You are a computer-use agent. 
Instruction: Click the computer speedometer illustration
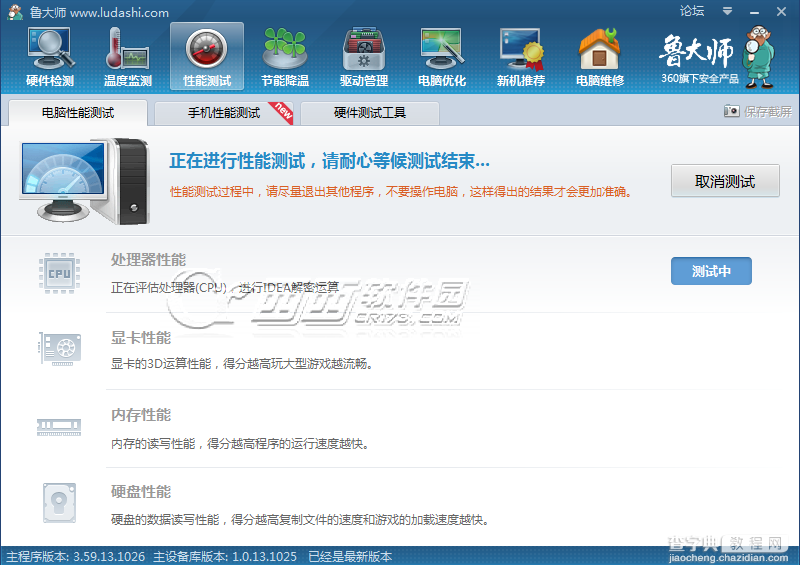point(85,180)
